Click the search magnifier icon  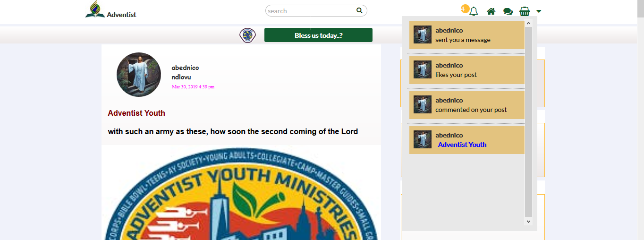pos(359,10)
